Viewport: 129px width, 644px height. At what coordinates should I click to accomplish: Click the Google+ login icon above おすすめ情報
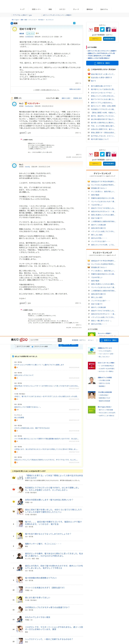(x=96, y=30)
